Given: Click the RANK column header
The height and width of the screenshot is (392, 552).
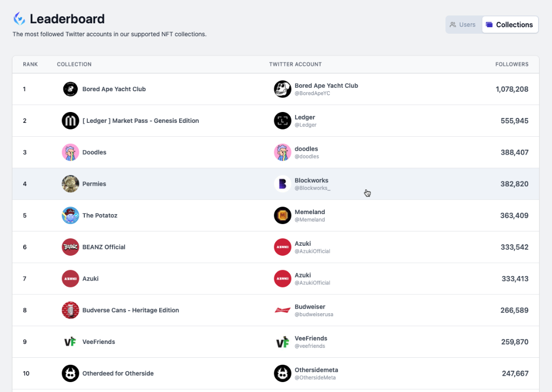Looking at the screenshot, I should pyautogui.click(x=30, y=64).
